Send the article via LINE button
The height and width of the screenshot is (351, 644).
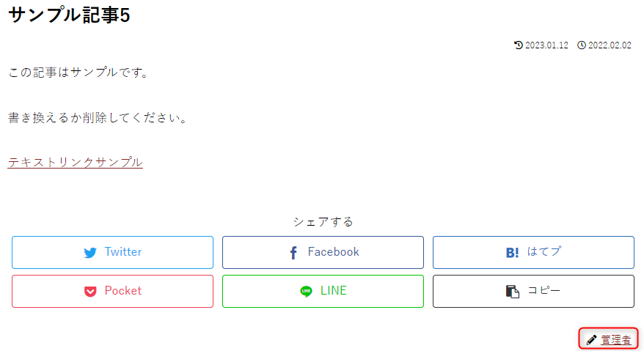click(323, 292)
